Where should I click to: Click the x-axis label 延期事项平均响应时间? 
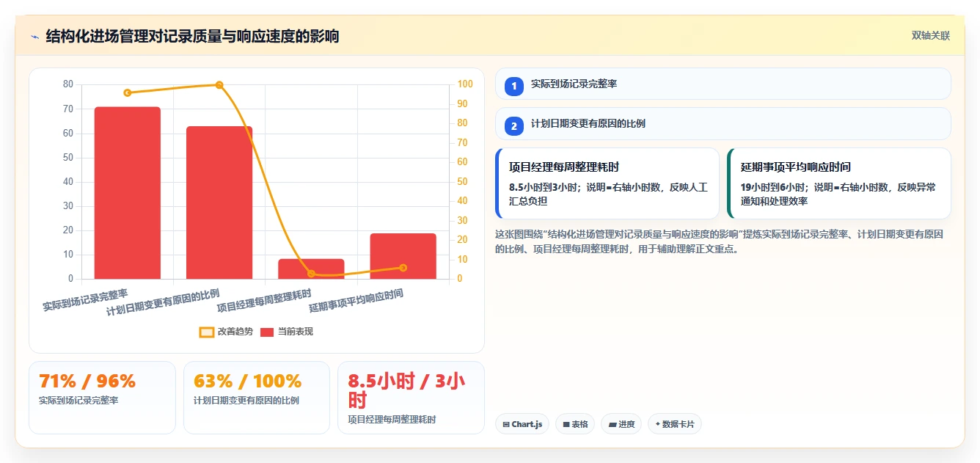point(356,301)
